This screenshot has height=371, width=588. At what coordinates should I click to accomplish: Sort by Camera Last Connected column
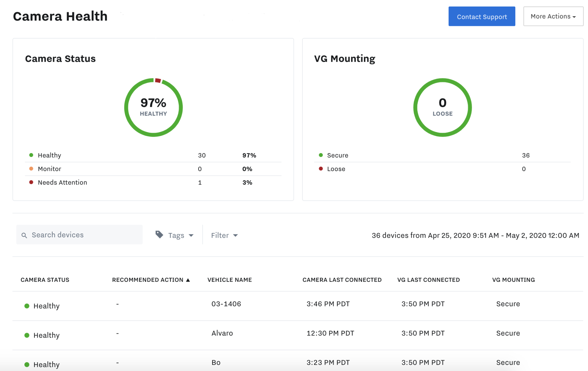[342, 280]
